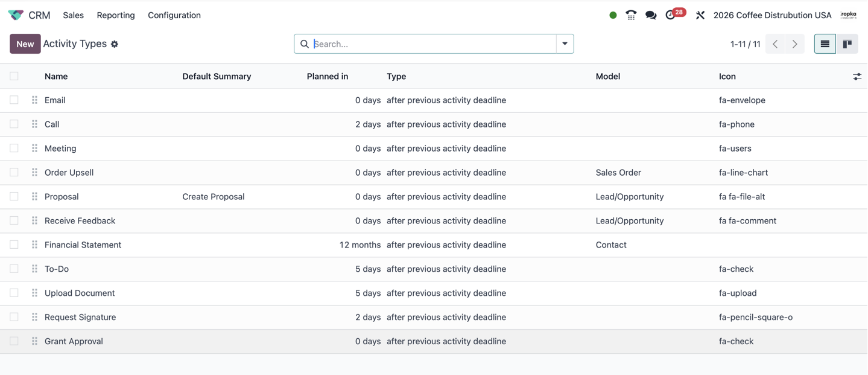The height and width of the screenshot is (375, 868).
Task: Check the Request Signature row checkbox
Action: coord(14,318)
